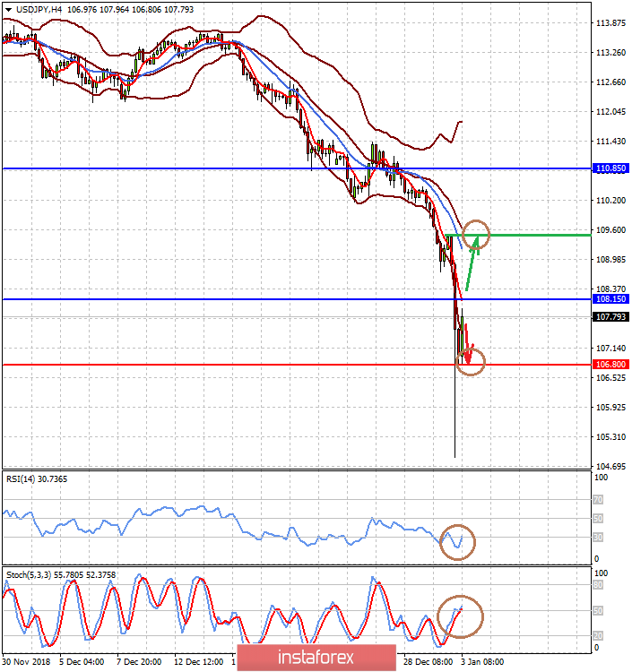
Task: Click the 3 Jan 08:00 time label
Action: 482,662
